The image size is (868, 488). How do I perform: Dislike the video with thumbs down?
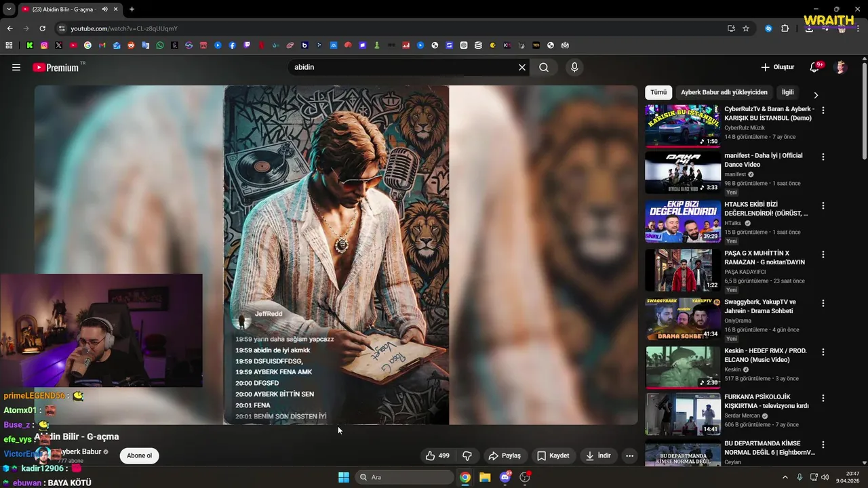pos(467,455)
